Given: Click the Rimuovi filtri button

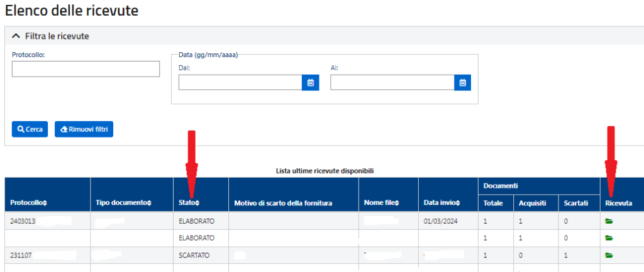Looking at the screenshot, I should pos(84,129).
